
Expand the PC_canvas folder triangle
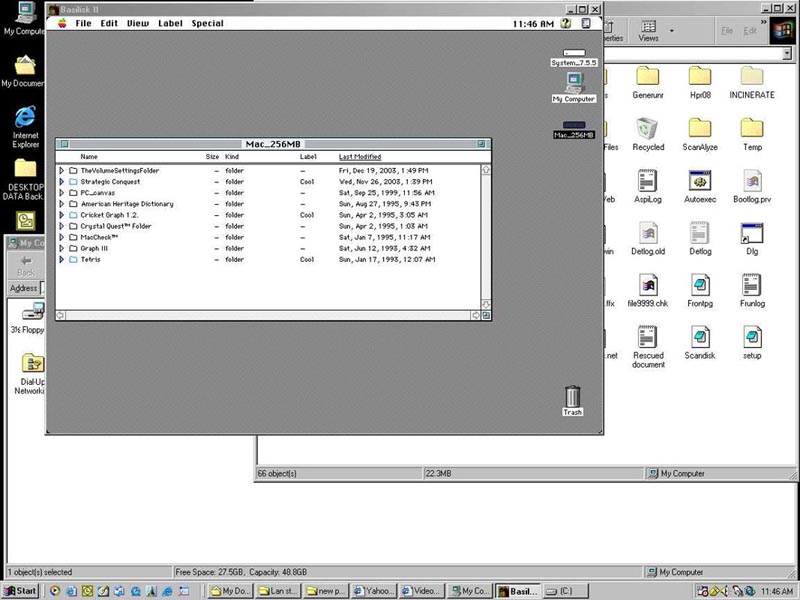(61, 193)
